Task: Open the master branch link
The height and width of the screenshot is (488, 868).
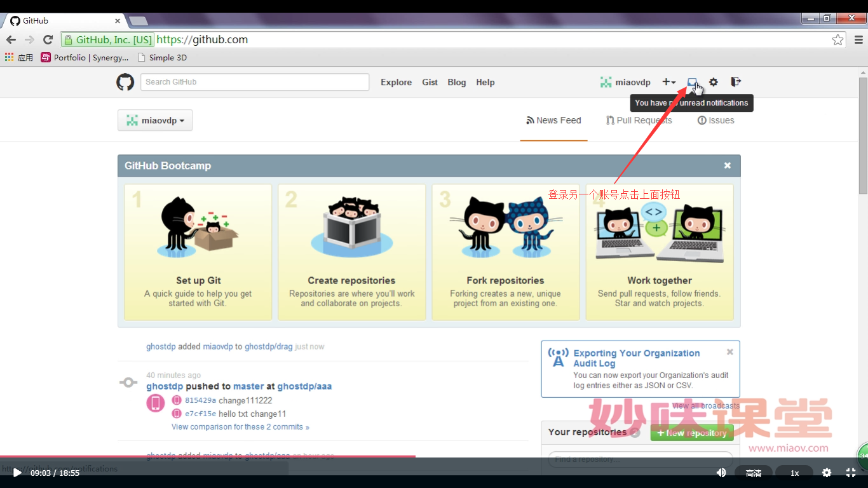Action: 248,386
